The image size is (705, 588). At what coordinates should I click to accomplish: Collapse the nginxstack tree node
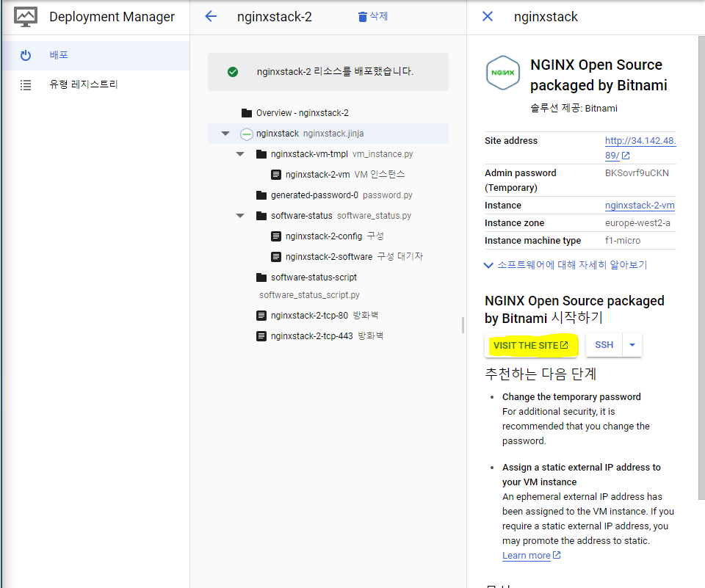tap(225, 134)
